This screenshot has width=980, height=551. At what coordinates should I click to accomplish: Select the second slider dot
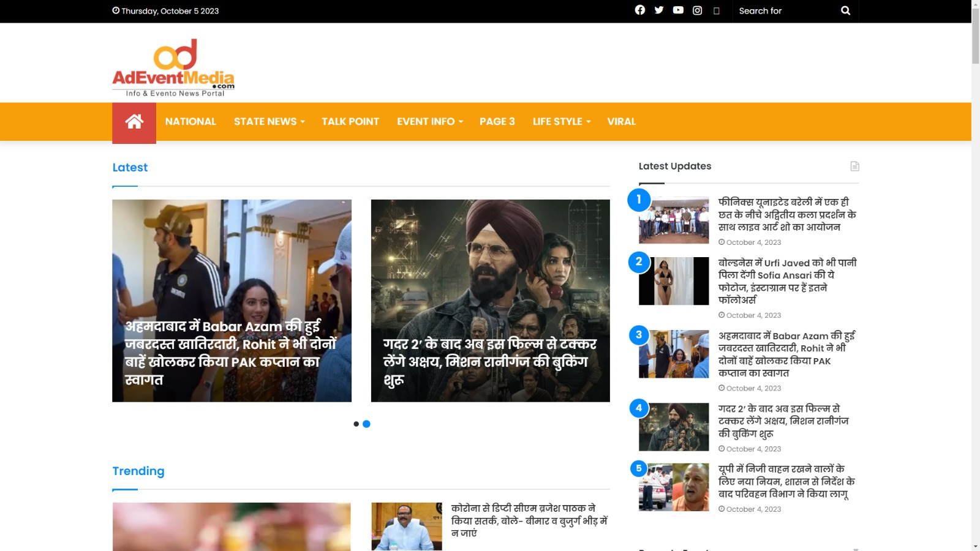pos(366,424)
